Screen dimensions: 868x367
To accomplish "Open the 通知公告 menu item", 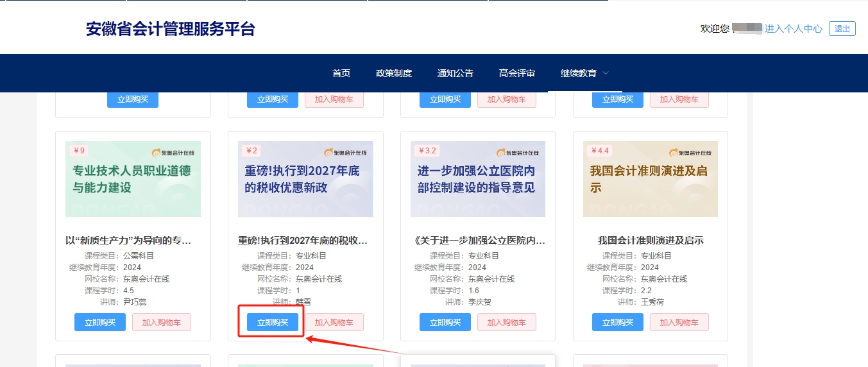I will coord(455,73).
